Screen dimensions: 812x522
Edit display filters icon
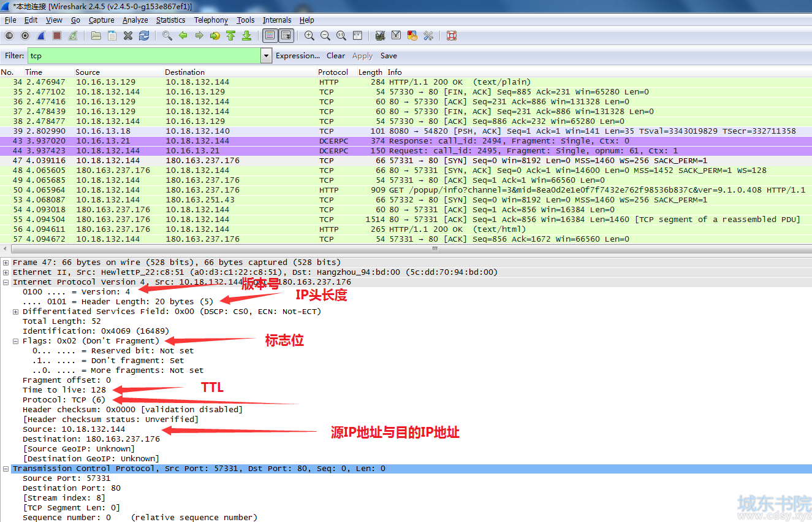(396, 36)
